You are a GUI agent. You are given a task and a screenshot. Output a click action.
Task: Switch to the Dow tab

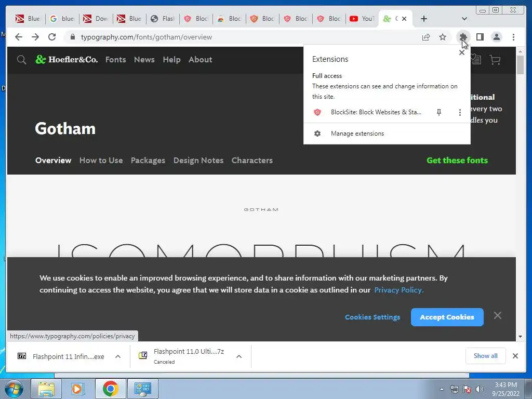point(96,19)
